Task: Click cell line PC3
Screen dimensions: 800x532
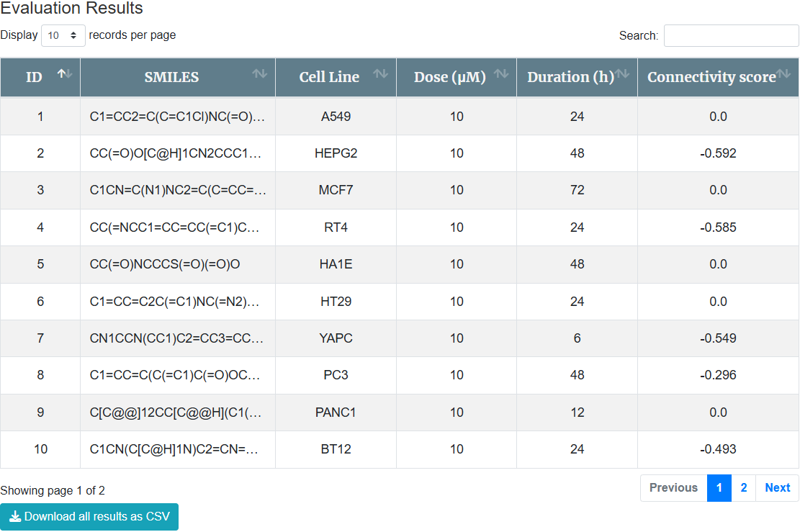Action: [336, 375]
